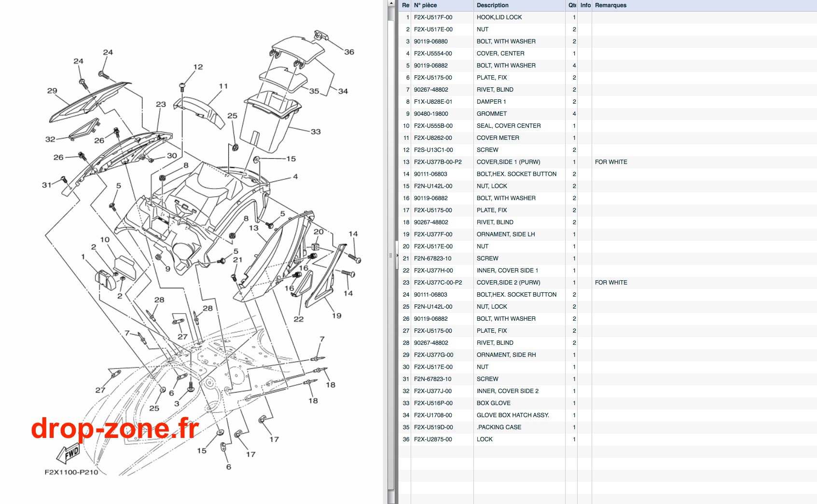Viewport: 817px width, 504px height.
Task: Click part number F2X-U377G-00
Action: [x=433, y=355]
